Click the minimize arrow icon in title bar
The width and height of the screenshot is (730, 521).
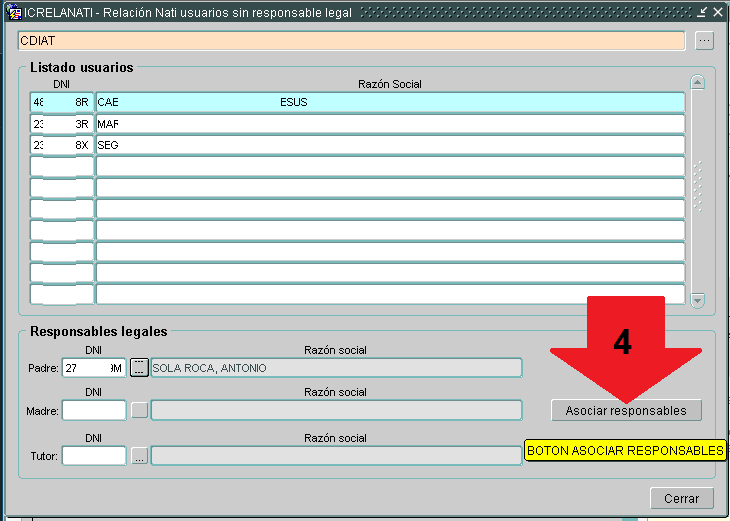pos(703,11)
